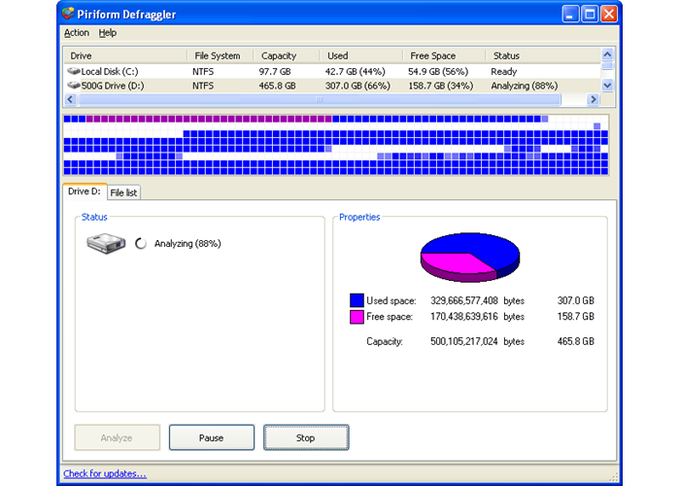Open the Check for updates link

pos(105,474)
